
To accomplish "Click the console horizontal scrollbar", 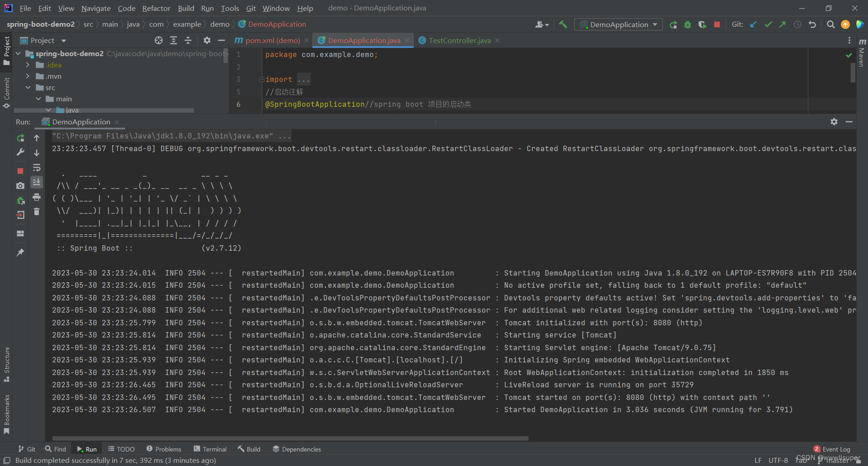I will pos(290,438).
